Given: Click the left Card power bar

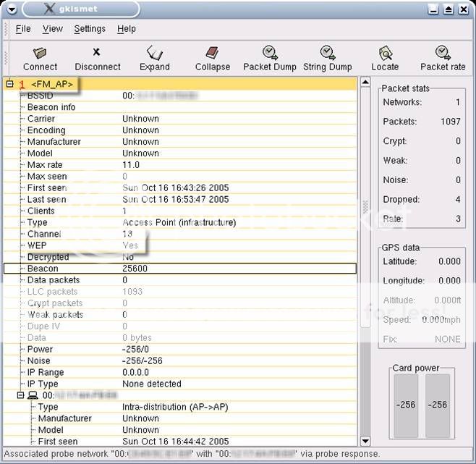Looking at the screenshot, I should coord(406,405).
